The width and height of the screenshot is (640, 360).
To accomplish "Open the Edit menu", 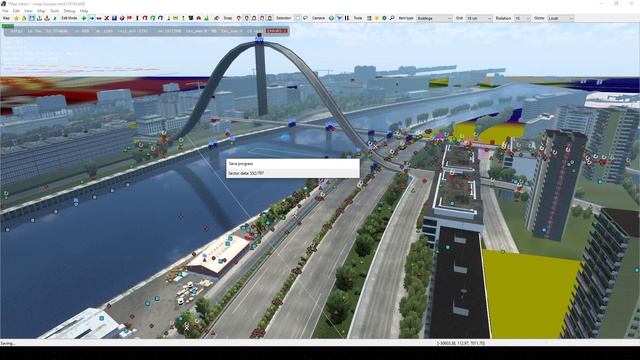I will tap(16, 11).
